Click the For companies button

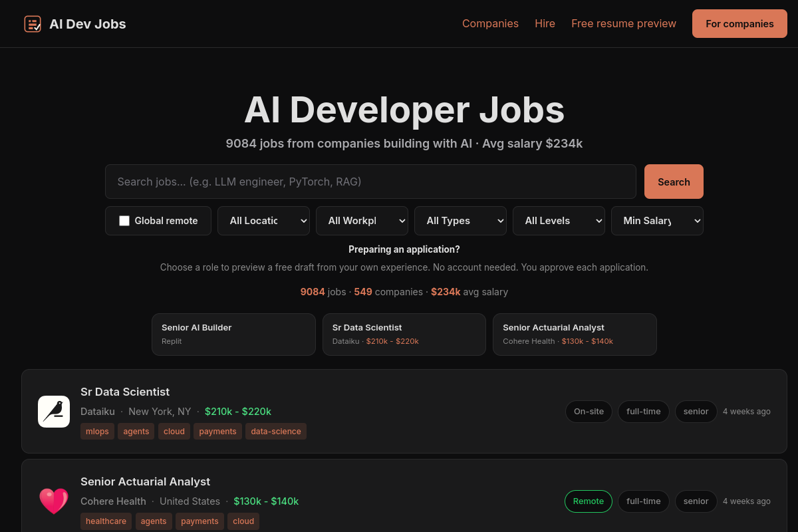(x=739, y=24)
